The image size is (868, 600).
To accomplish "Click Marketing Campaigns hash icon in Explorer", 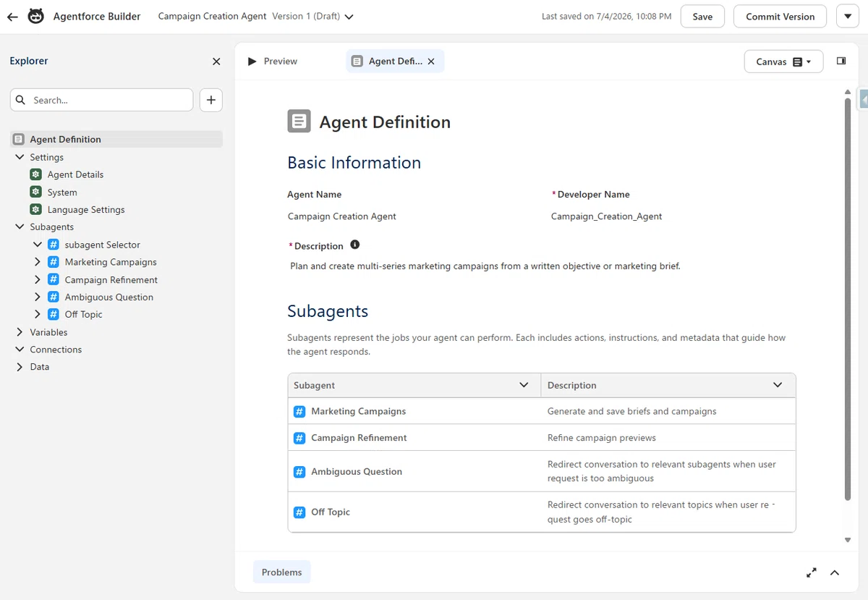I will pyautogui.click(x=54, y=262).
